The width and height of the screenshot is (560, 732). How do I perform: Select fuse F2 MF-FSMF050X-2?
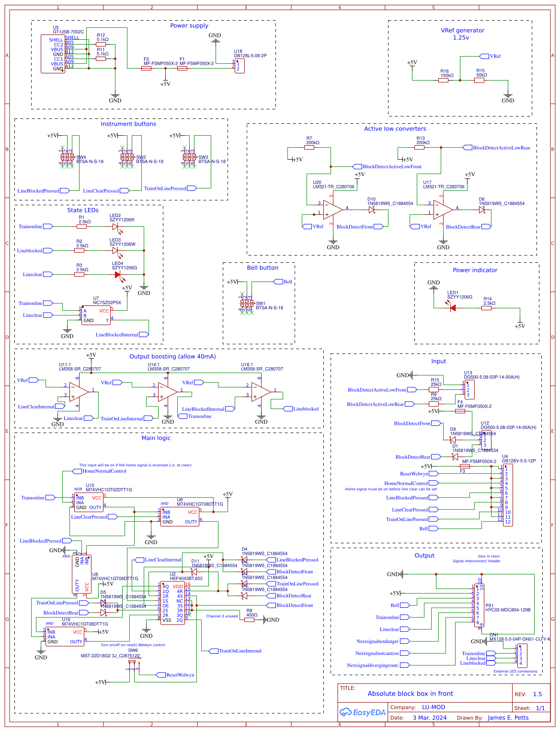click(147, 68)
